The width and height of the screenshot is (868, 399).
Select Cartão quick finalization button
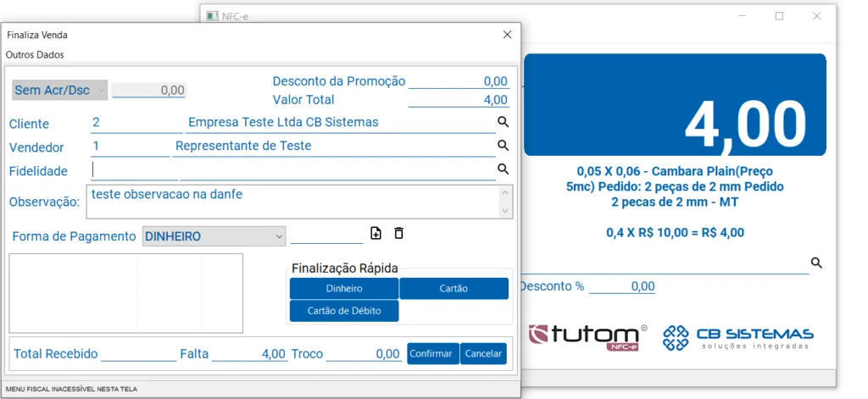(453, 289)
